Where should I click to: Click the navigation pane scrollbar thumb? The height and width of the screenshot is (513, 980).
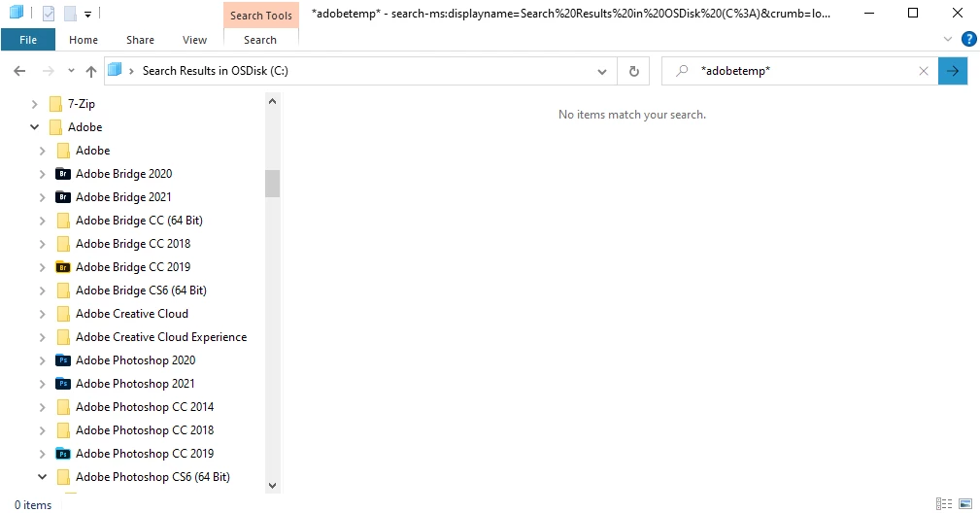[x=272, y=184]
